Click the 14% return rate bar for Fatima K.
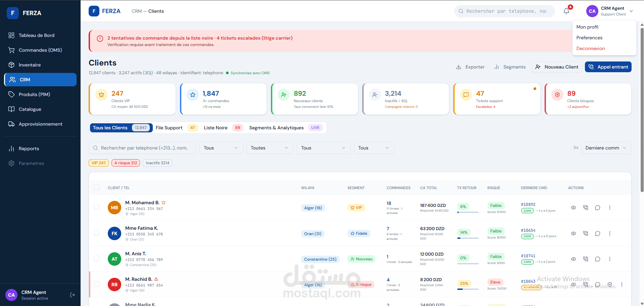 tap(468, 238)
